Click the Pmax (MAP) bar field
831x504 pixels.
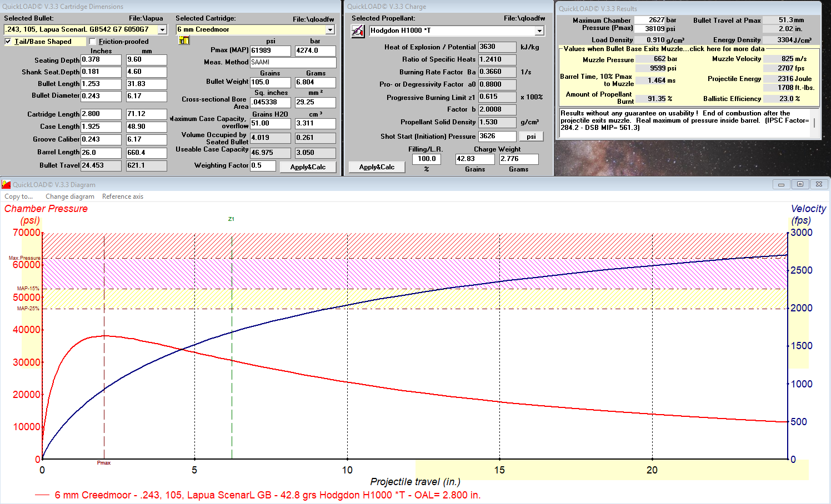pos(316,51)
